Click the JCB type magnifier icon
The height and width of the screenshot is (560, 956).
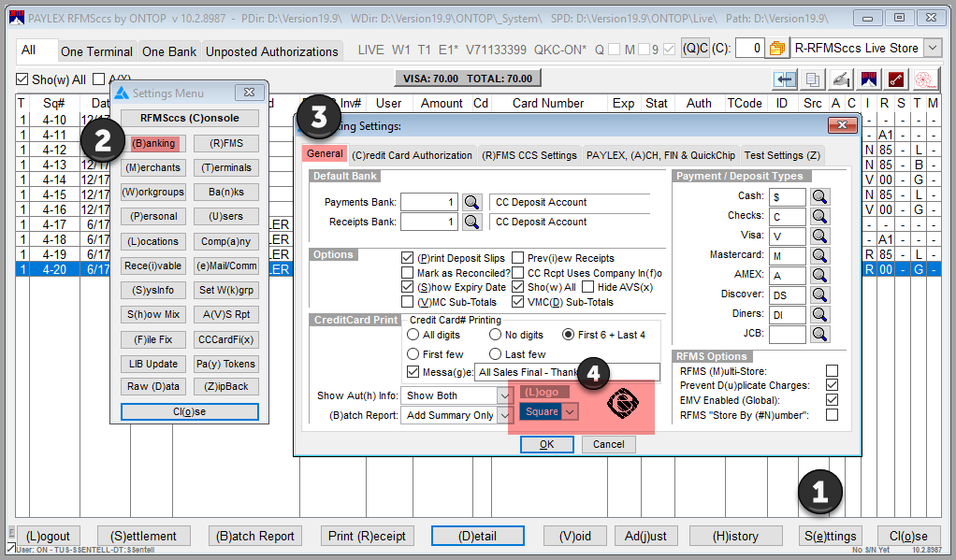click(x=820, y=334)
